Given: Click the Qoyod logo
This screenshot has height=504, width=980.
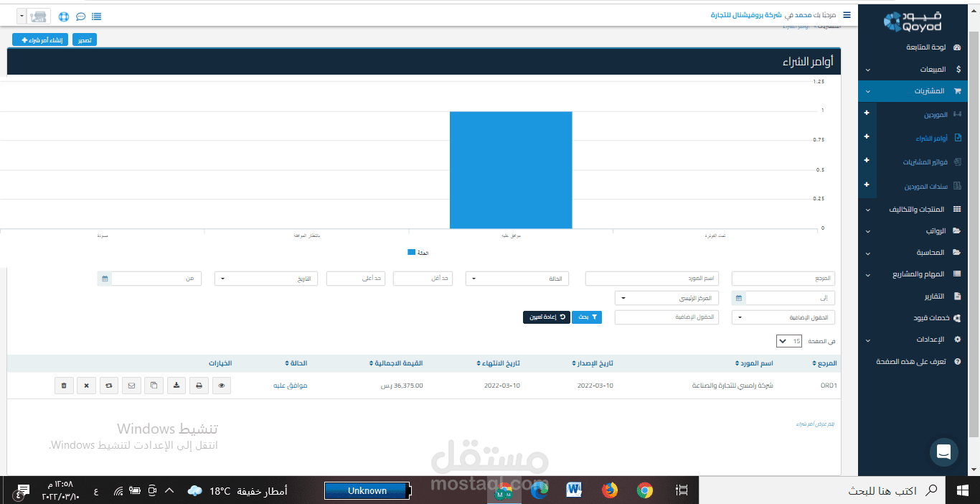Looking at the screenshot, I should 913,22.
